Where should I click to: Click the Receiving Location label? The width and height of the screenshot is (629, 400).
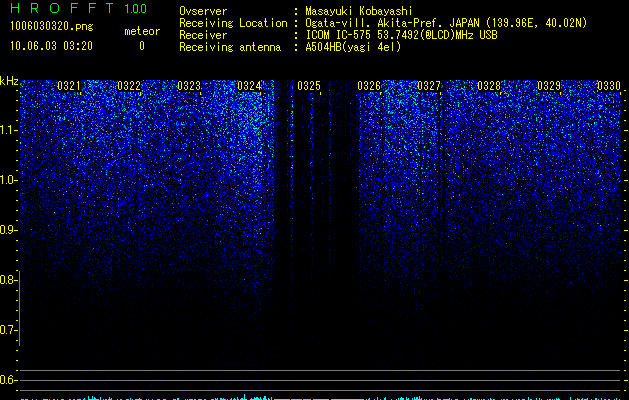(x=233, y=23)
